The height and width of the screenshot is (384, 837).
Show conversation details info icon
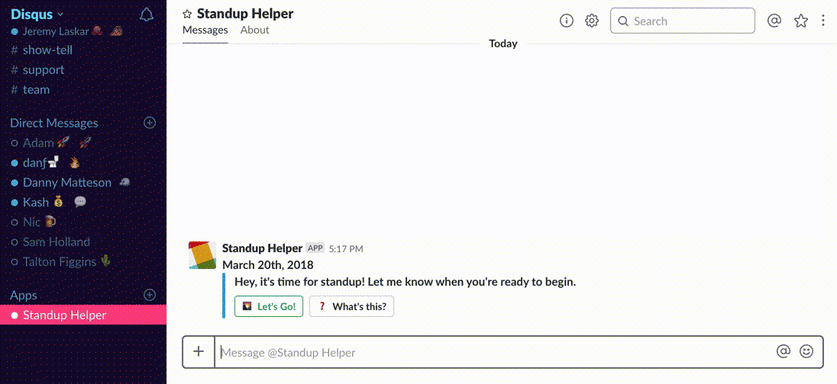[x=566, y=21]
